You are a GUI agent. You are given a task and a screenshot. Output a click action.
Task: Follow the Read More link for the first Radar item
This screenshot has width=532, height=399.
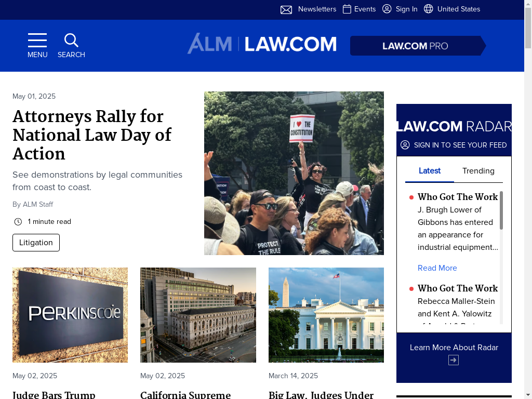pos(437,268)
